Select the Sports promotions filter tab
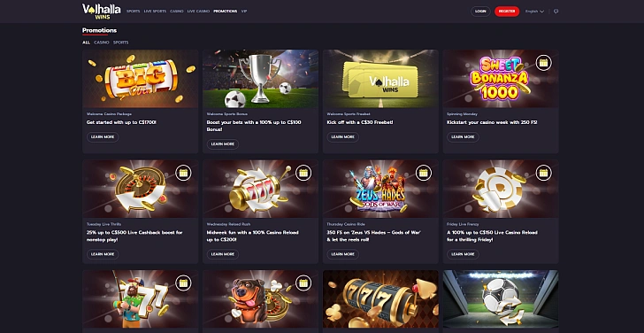 (x=120, y=43)
